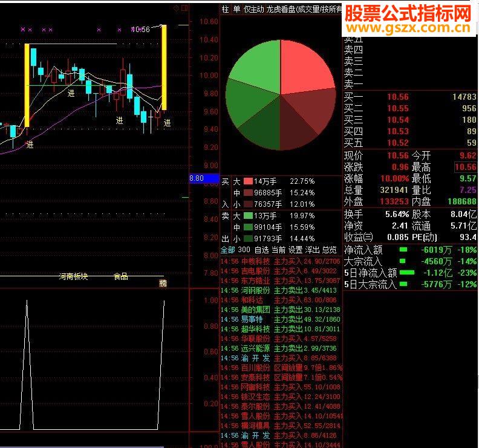Screen dimensions: 479x448
Task: Click the small-buy 76357手 color swatch
Action: click(248, 204)
